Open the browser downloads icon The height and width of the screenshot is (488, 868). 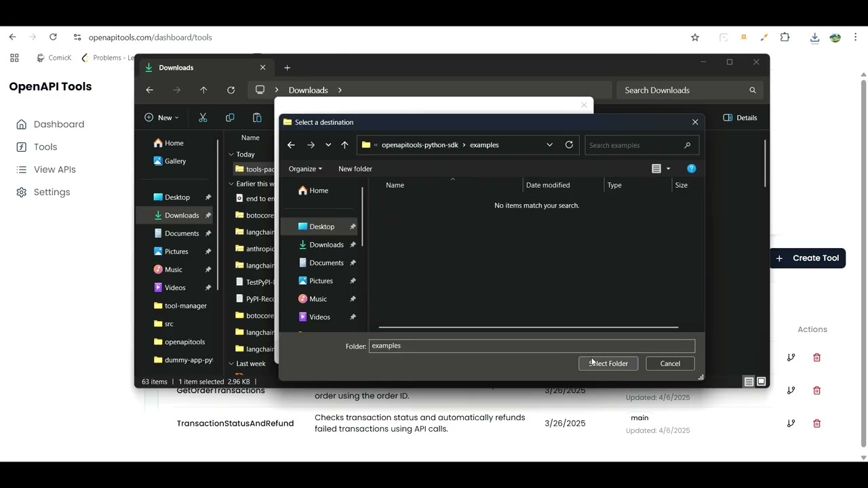click(x=815, y=37)
